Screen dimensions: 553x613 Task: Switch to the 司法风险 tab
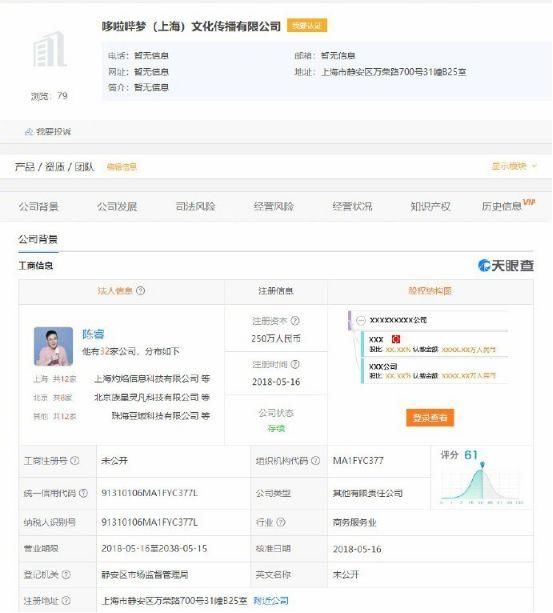click(195, 206)
